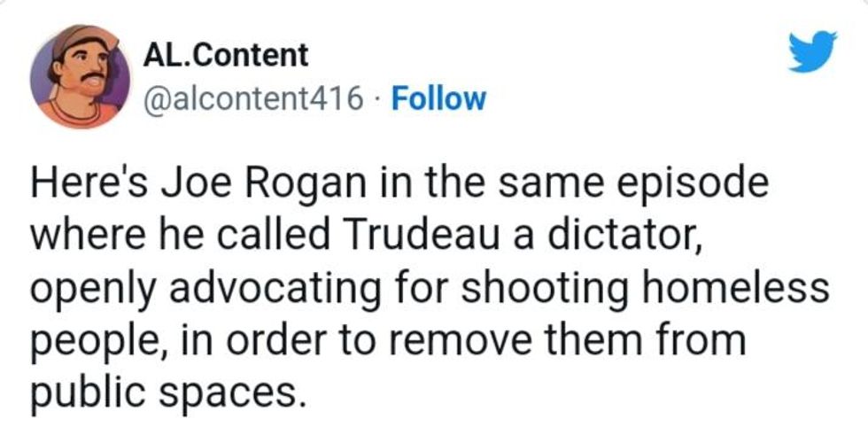Image resolution: width=868 pixels, height=443 pixels.
Task: Click the @alcontent416 handle
Action: 252,98
